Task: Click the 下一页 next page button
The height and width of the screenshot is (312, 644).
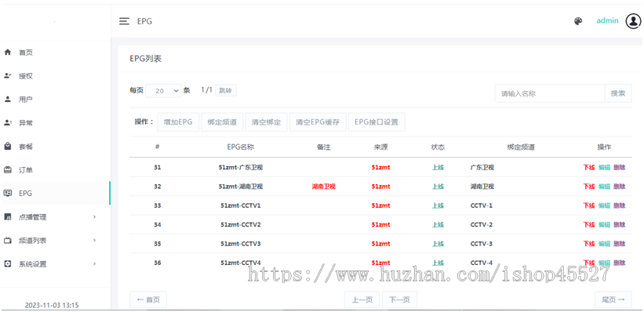Action: coord(399,299)
